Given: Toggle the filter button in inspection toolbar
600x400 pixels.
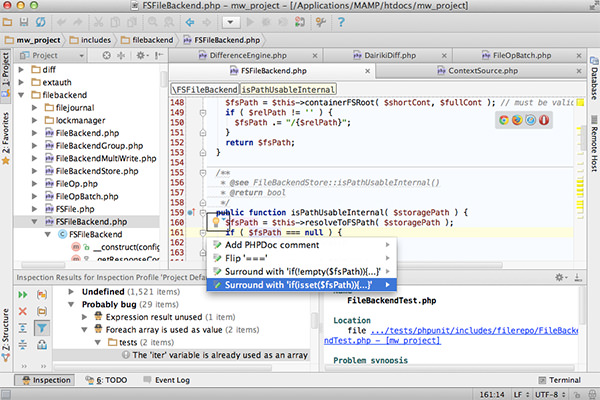Looking at the screenshot, I should point(43,328).
